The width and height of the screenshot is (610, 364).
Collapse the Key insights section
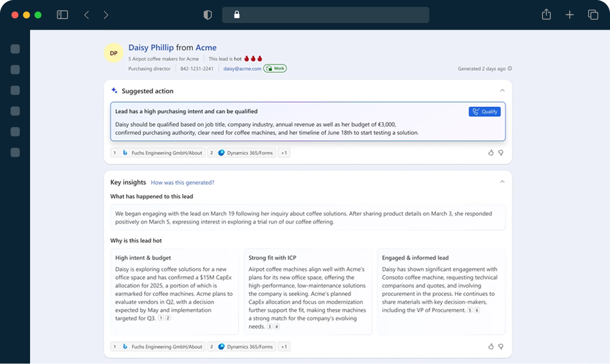pos(502,182)
